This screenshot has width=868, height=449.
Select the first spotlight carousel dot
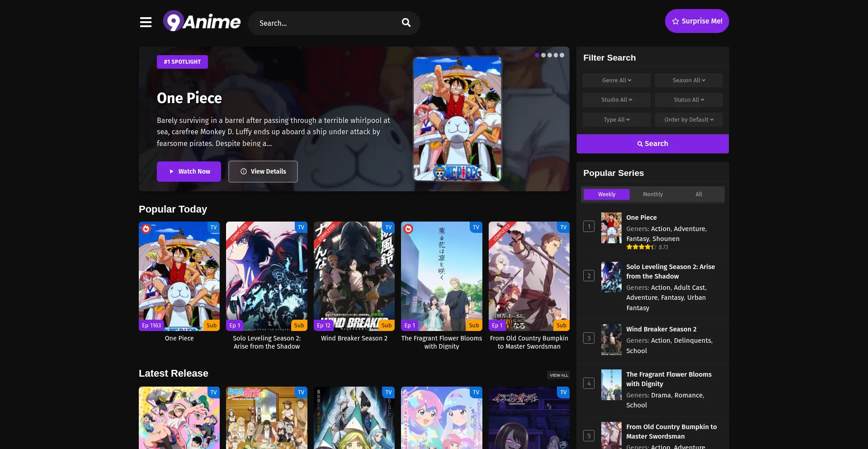click(537, 55)
